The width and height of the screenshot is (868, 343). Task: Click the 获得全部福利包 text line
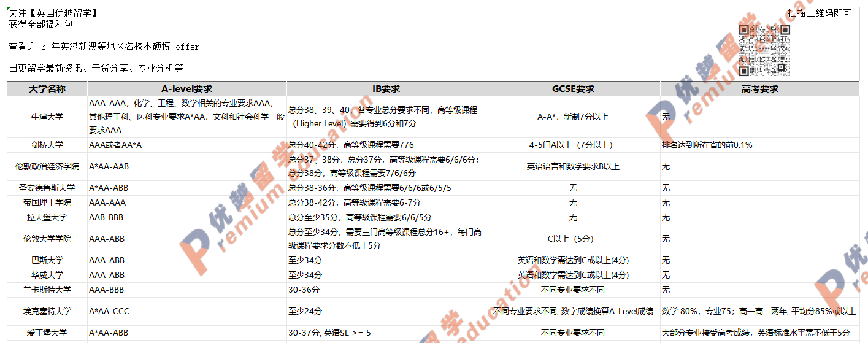tap(40, 24)
